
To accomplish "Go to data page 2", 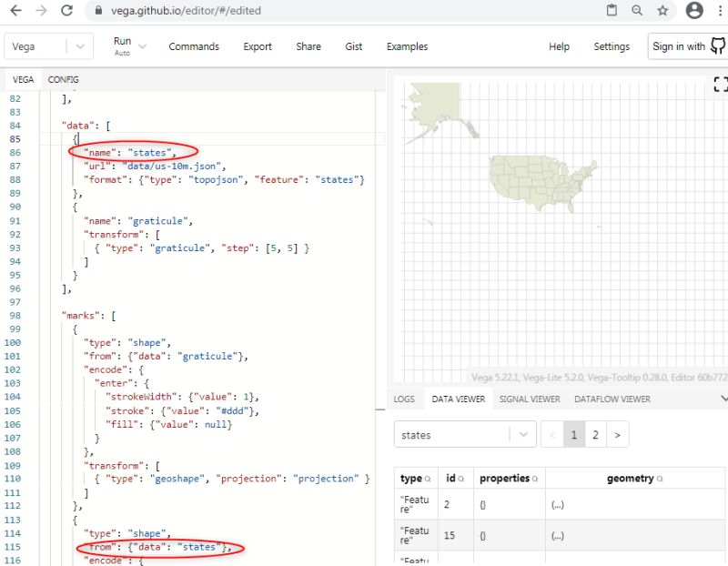I will 595,435.
